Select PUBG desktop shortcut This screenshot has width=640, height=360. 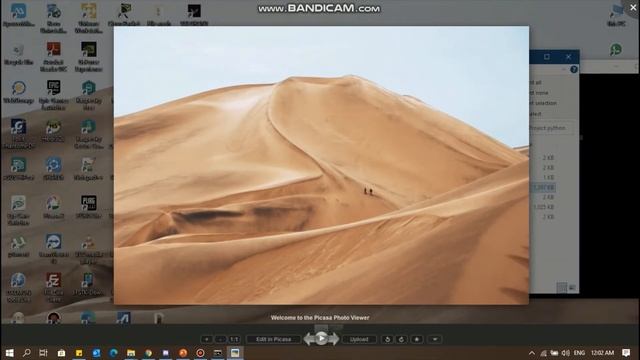click(89, 207)
